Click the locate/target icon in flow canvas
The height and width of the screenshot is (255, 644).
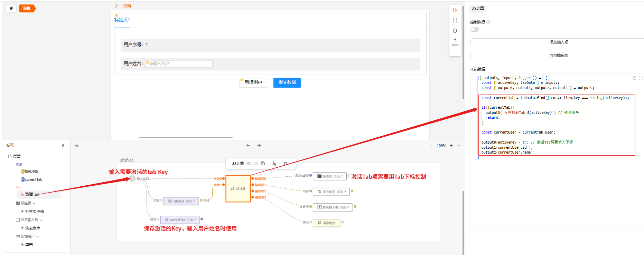click(x=77, y=146)
